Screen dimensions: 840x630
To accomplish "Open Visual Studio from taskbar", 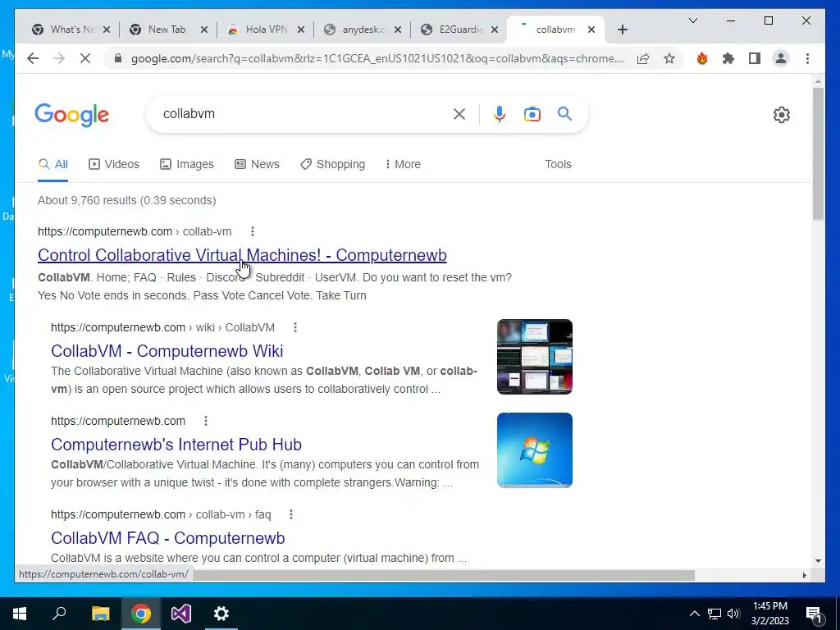I will tap(181, 614).
